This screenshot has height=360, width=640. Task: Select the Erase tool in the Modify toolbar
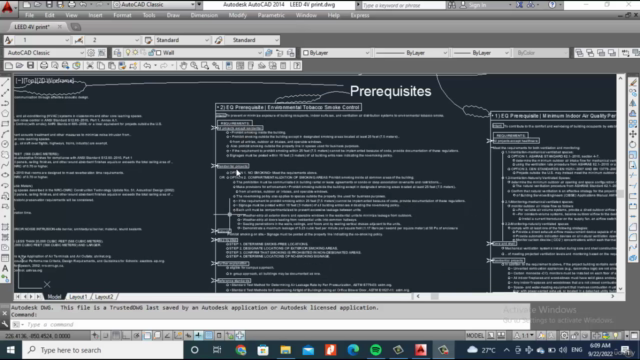click(x=633, y=83)
